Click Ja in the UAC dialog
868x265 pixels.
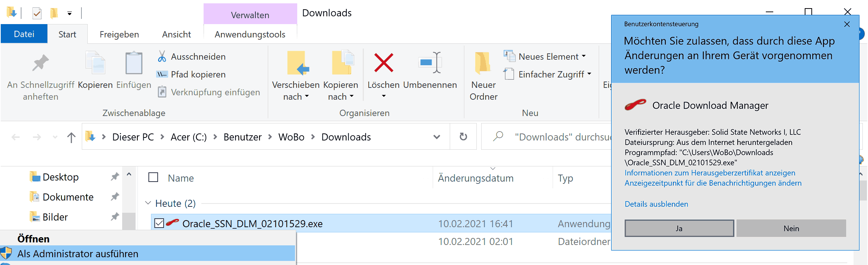coord(679,228)
